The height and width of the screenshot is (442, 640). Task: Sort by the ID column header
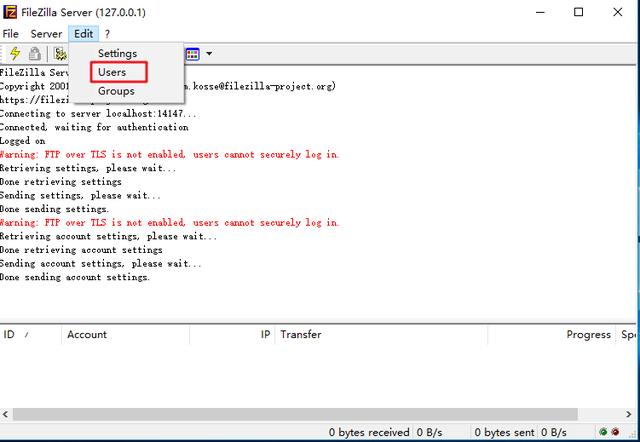(x=31, y=335)
